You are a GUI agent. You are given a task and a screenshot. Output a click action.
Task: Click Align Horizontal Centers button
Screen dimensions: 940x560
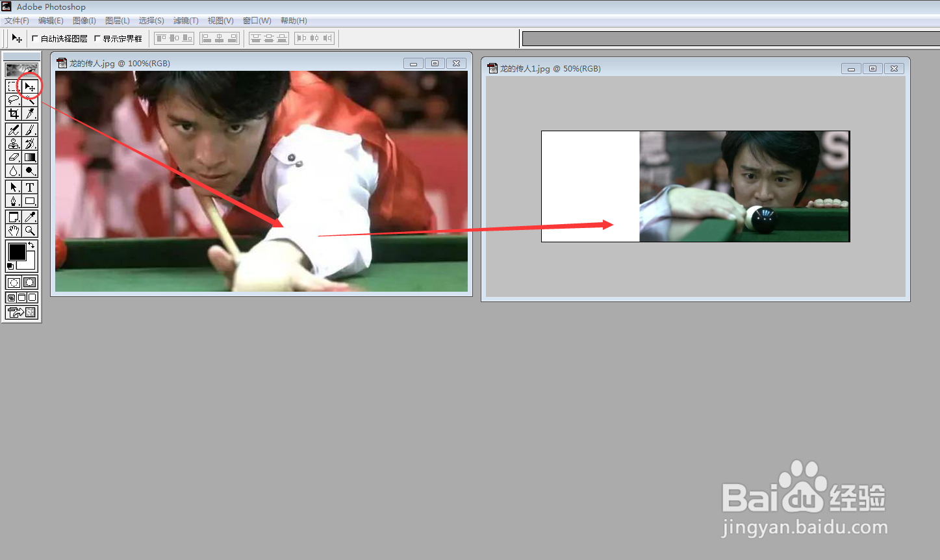coord(220,38)
